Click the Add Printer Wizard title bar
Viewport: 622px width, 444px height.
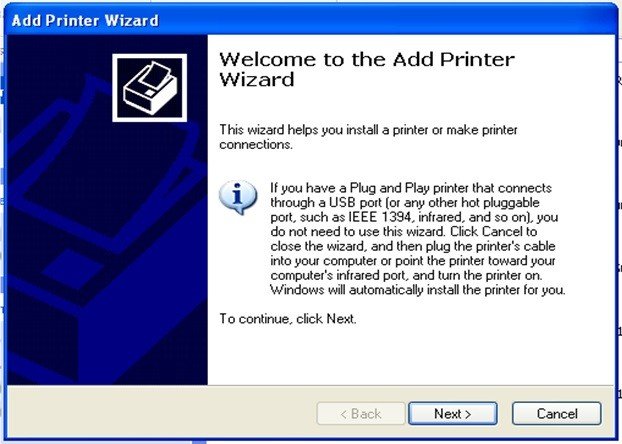[x=311, y=20]
